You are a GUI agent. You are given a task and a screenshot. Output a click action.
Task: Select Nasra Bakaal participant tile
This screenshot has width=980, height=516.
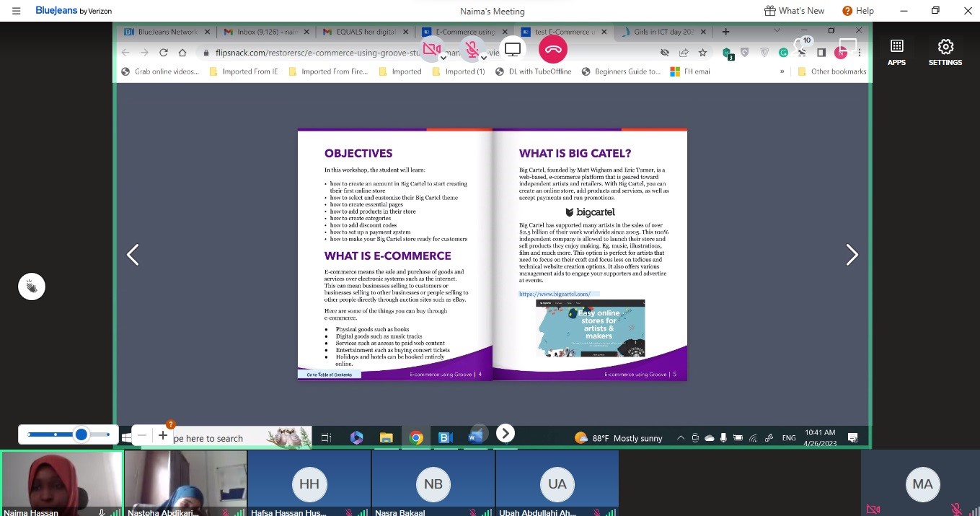(433, 484)
